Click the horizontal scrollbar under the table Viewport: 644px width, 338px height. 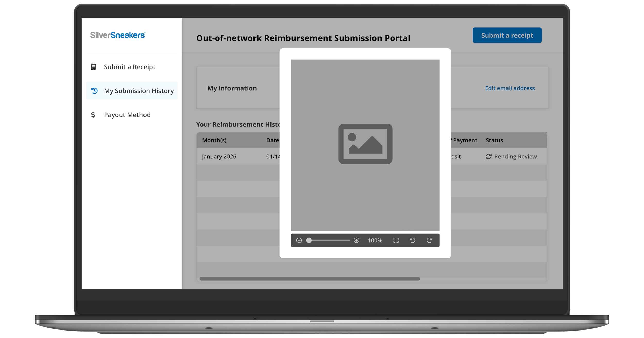pos(310,279)
